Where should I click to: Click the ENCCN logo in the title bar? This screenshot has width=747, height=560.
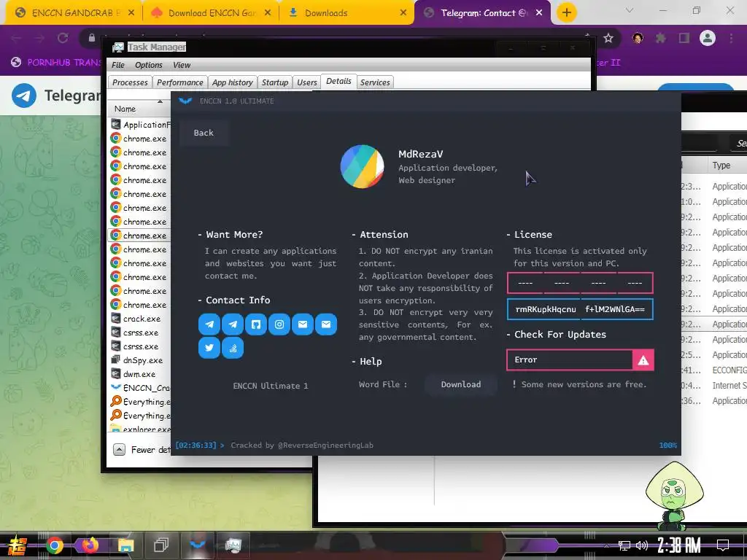[185, 101]
